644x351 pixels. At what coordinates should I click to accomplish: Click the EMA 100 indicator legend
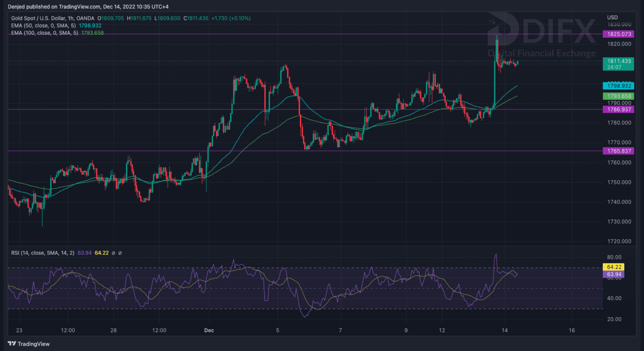44,33
